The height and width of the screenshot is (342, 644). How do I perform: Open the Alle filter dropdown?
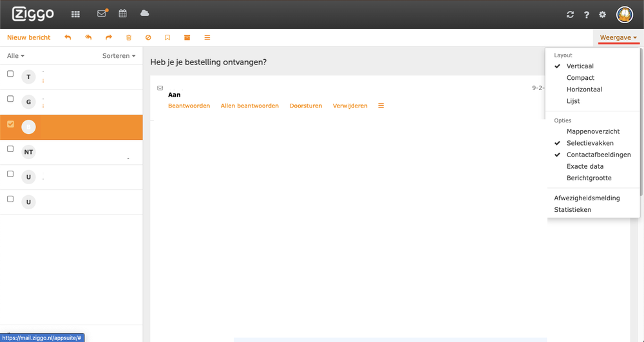[x=15, y=56]
